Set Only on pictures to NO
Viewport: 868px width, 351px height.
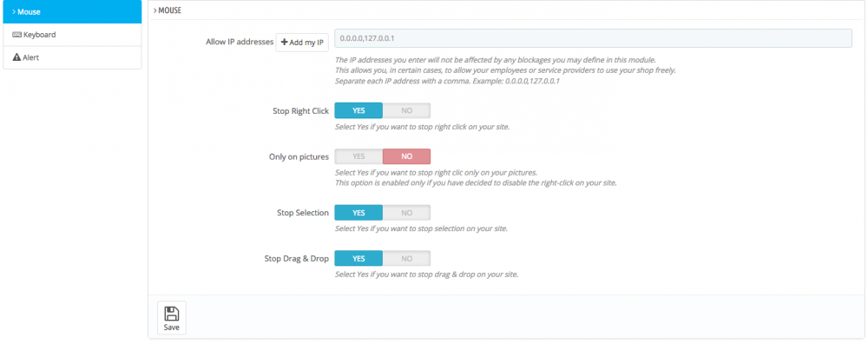(406, 156)
